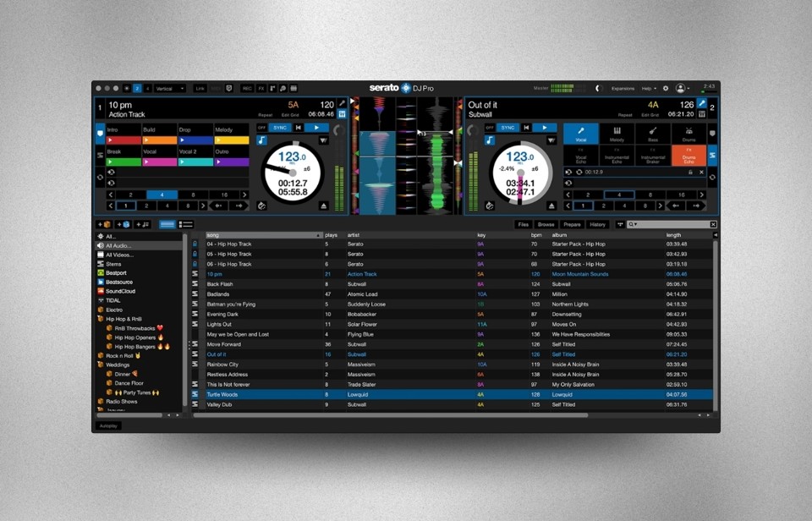Trigger the green Break cue point

[x=123, y=162]
